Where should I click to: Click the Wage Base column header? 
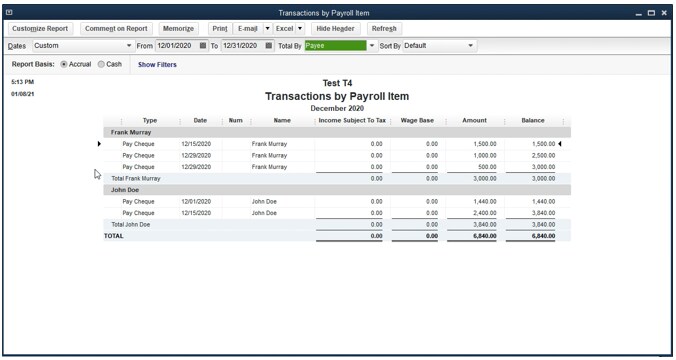417,121
